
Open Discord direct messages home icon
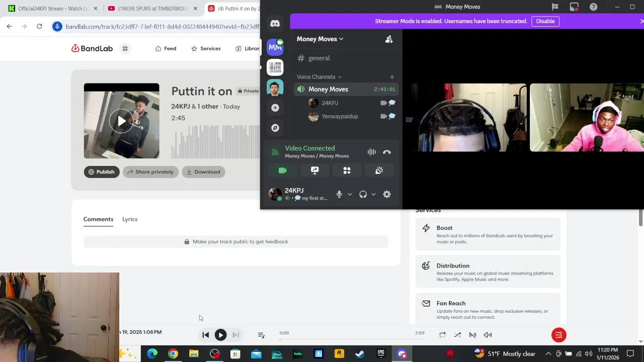point(275,24)
